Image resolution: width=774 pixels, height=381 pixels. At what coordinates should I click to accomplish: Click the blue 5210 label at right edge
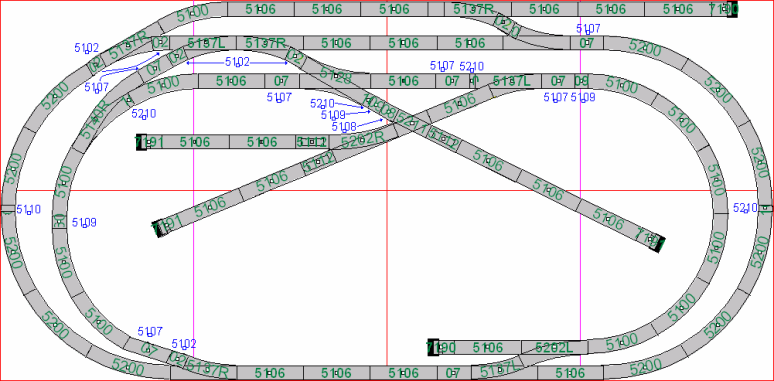pos(745,208)
